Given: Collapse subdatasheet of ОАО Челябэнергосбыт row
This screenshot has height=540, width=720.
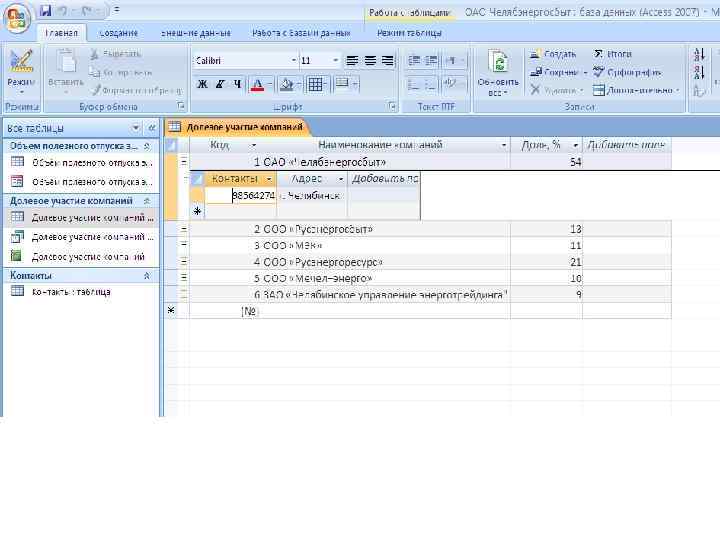Looking at the screenshot, I should (184, 162).
